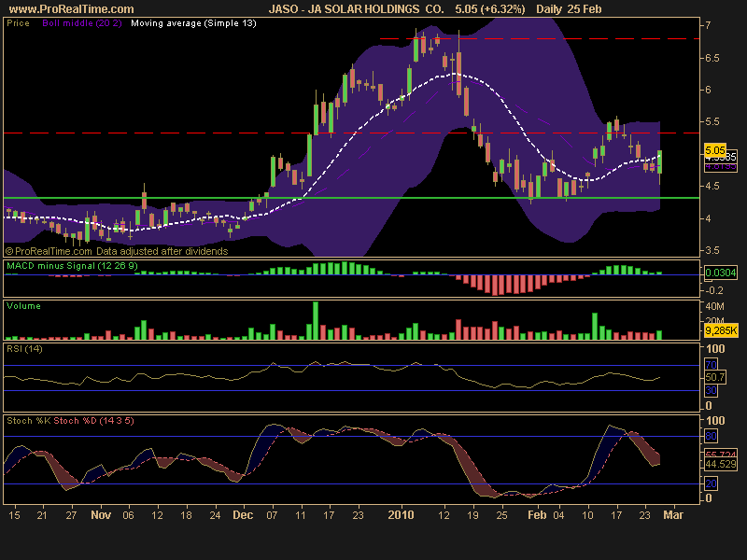
Task: Click the tallest green volume bar in December
Action: tap(316, 320)
